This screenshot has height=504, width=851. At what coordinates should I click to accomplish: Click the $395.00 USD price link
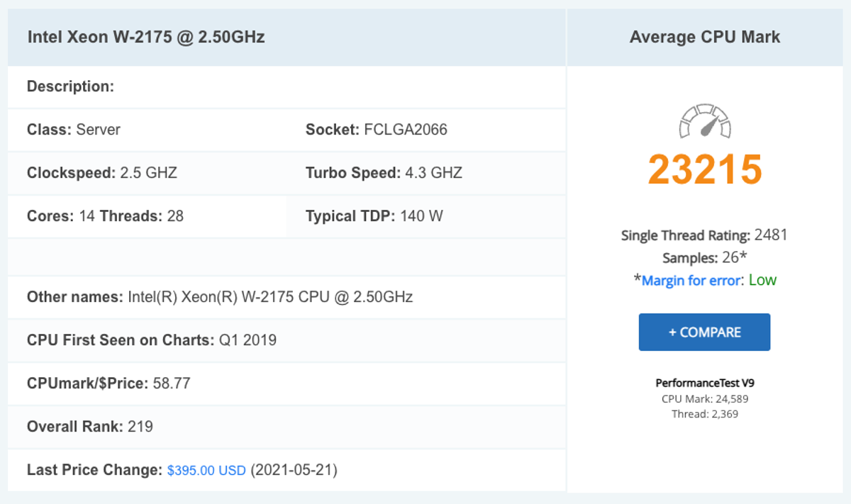(206, 471)
